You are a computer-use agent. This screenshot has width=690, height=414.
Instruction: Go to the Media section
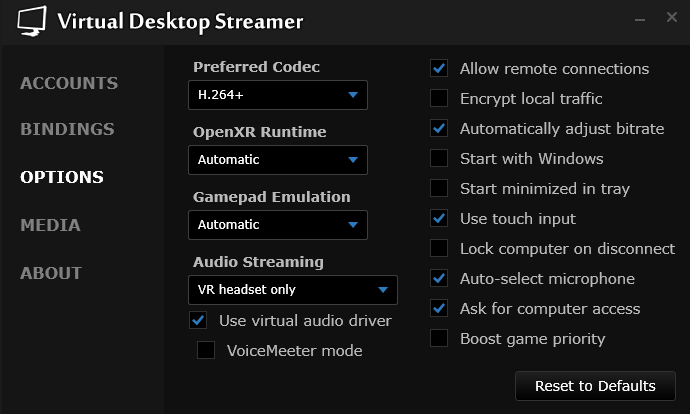pyautogui.click(x=51, y=225)
